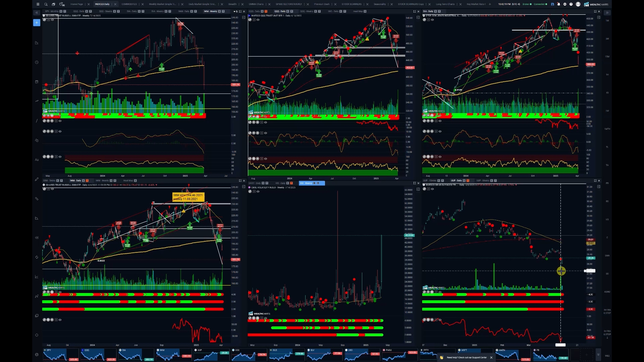Select the IWM - 5mins chart tab
The width and height of the screenshot is (644, 362).
click(x=49, y=181)
